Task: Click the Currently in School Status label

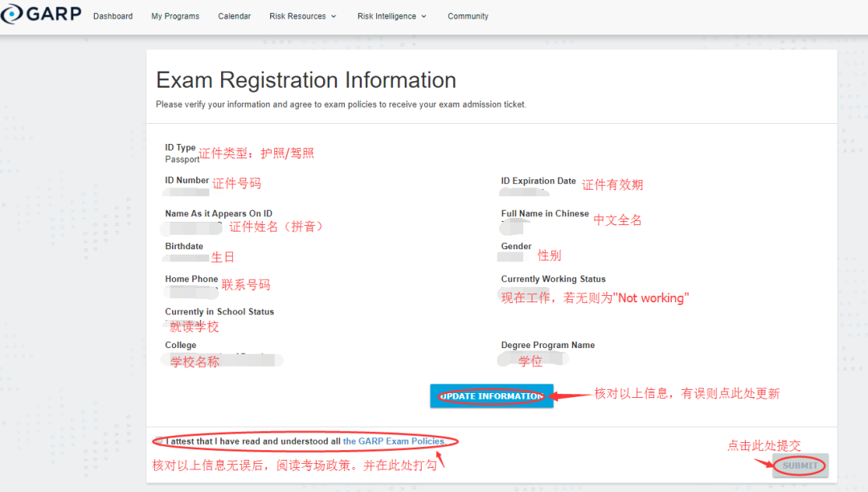Action: click(219, 312)
